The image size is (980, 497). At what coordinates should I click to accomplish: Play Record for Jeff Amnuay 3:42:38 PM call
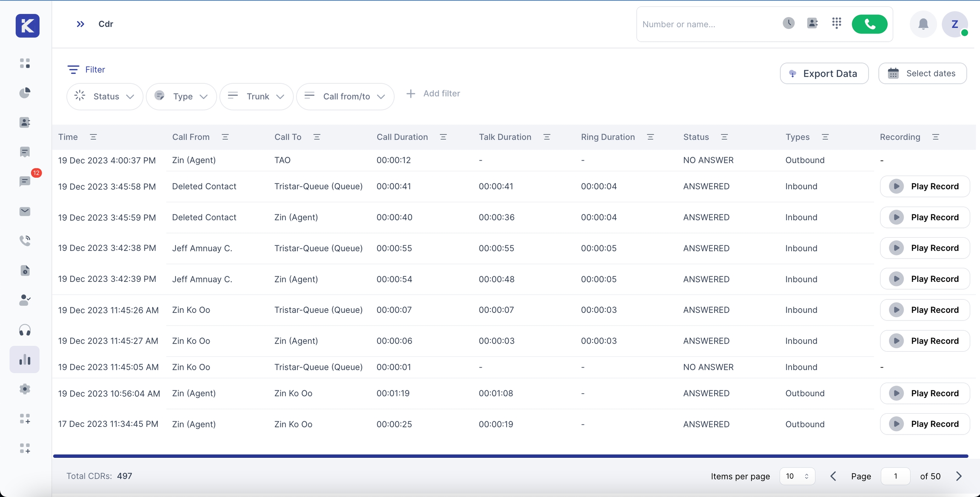[x=924, y=248]
